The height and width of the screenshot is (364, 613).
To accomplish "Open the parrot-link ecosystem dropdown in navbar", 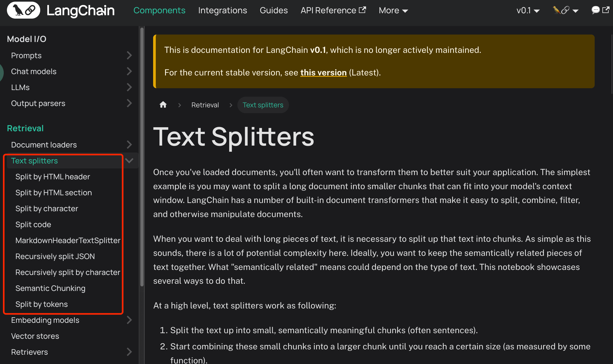I will click(565, 10).
